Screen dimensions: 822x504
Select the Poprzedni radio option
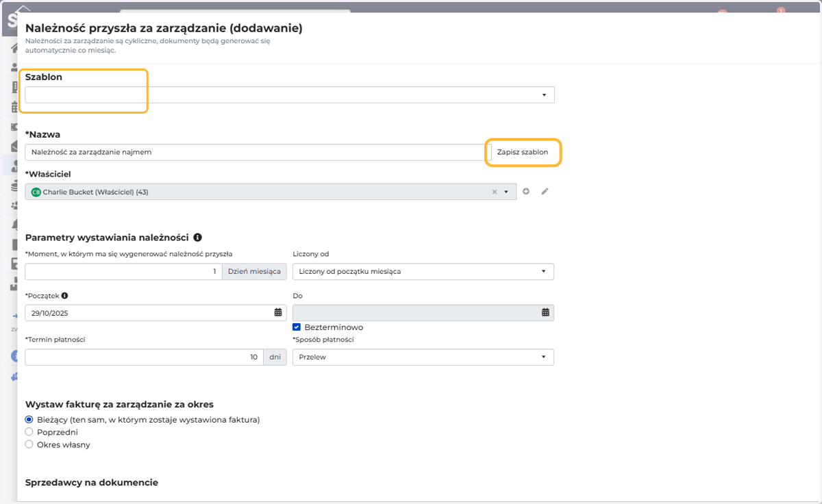29,432
